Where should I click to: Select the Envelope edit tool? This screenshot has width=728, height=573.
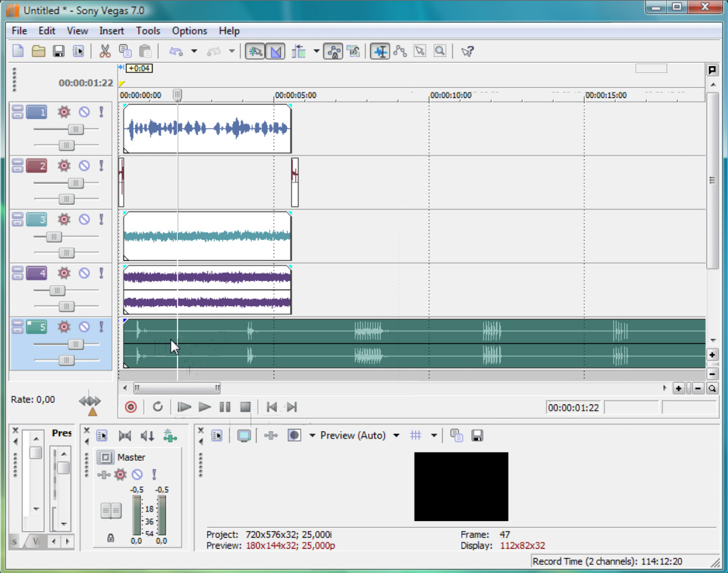400,51
